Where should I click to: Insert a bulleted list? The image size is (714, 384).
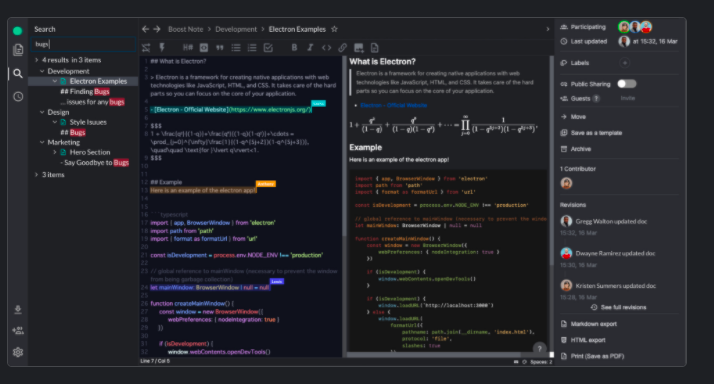236,47
